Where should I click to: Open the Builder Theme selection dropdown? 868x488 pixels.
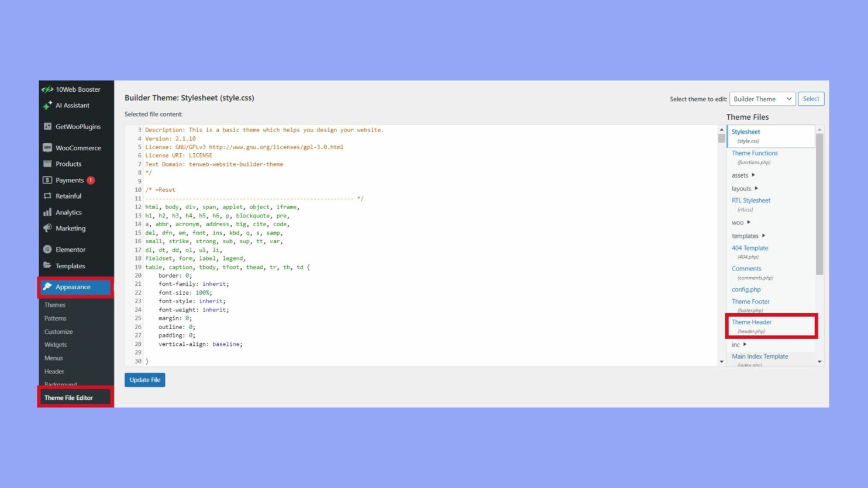pyautogui.click(x=762, y=99)
